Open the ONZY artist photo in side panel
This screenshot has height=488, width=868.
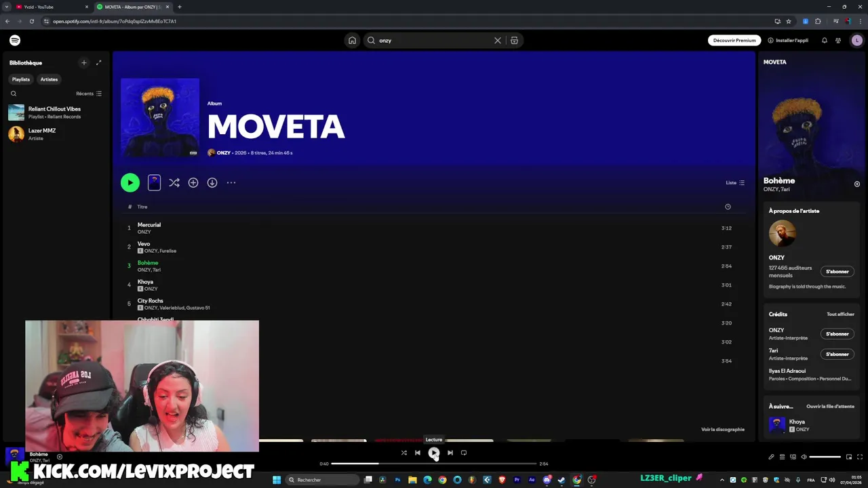click(782, 234)
